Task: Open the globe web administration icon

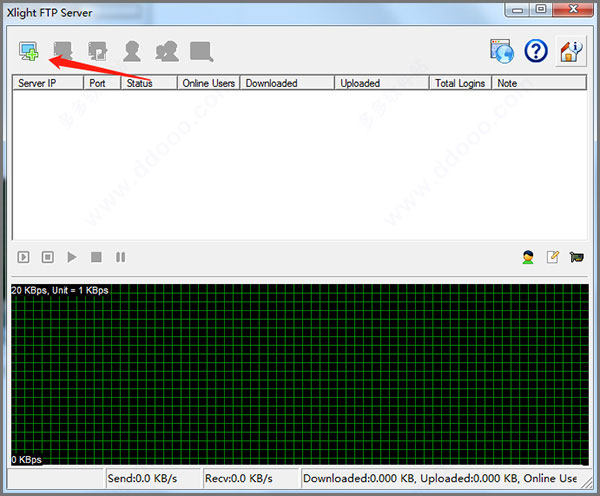Action: point(502,51)
